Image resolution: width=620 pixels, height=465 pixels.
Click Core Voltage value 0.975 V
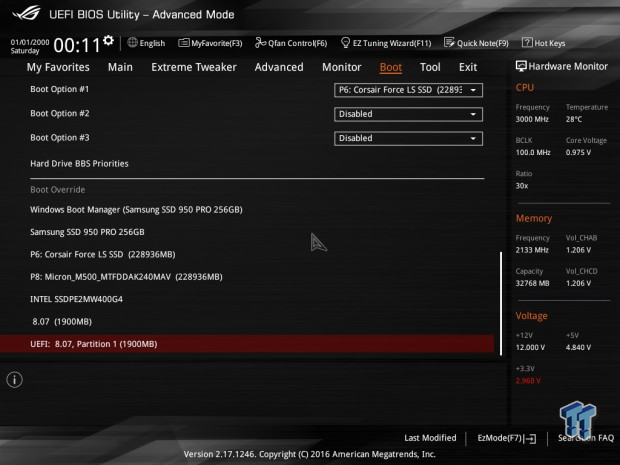click(x=578, y=152)
